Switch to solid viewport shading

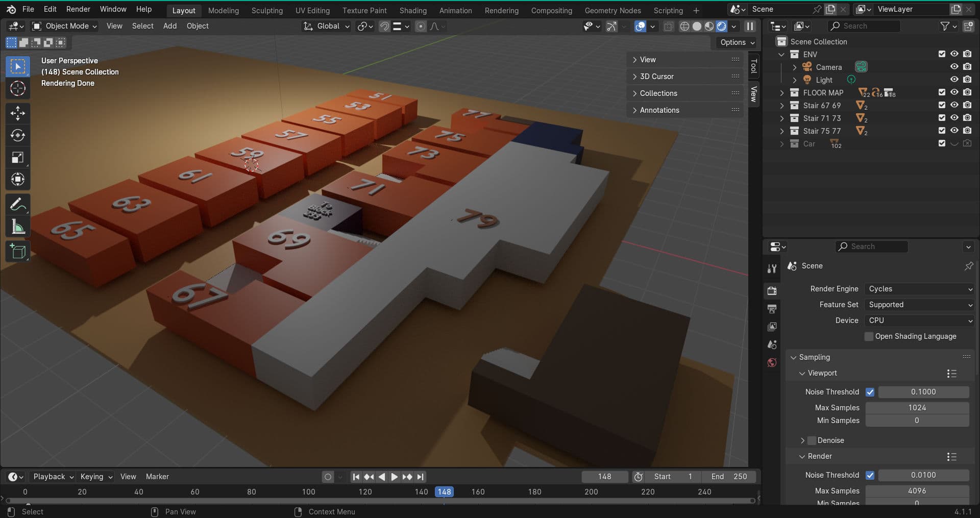(697, 26)
